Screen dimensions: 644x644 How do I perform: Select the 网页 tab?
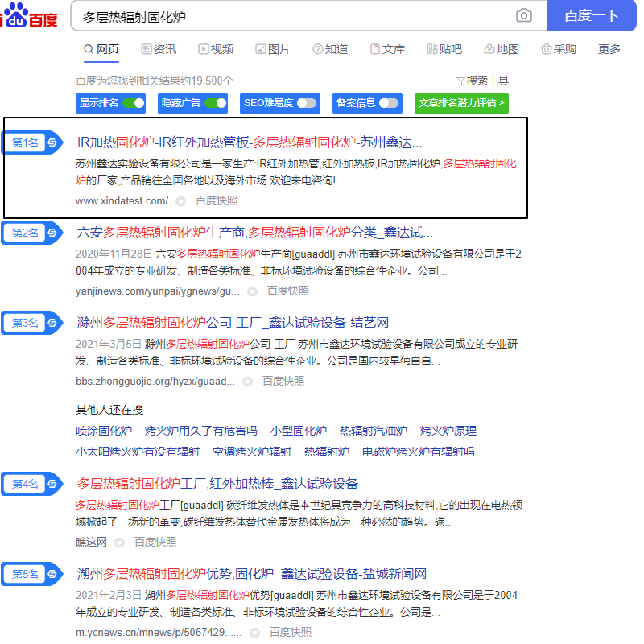tap(101, 49)
